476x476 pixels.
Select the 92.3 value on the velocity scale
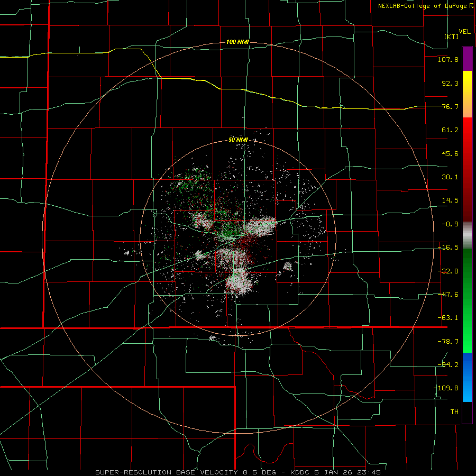point(450,83)
